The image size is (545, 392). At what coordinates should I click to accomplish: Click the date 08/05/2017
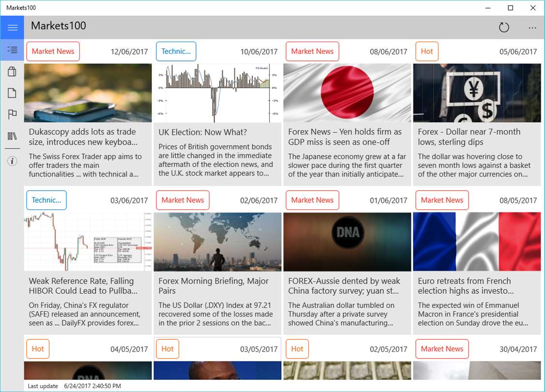(x=518, y=200)
